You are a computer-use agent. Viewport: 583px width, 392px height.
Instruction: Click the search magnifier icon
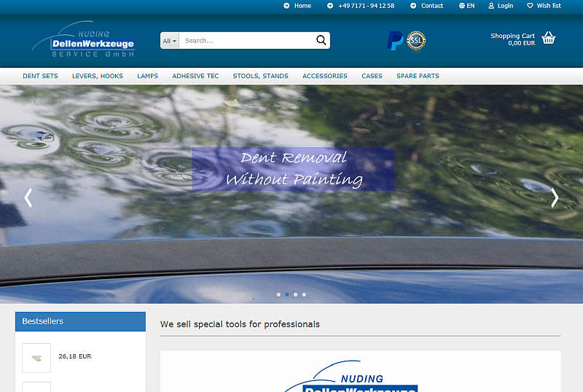321,40
